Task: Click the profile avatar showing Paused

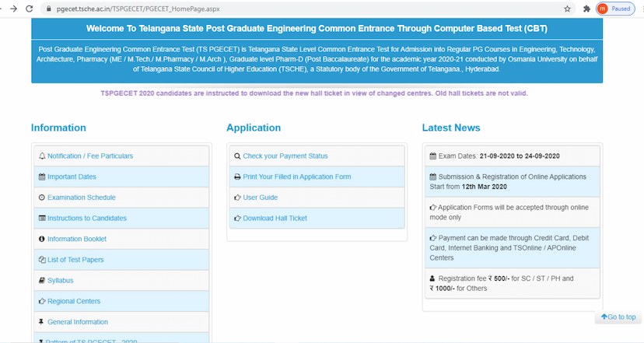Action: tap(614, 9)
